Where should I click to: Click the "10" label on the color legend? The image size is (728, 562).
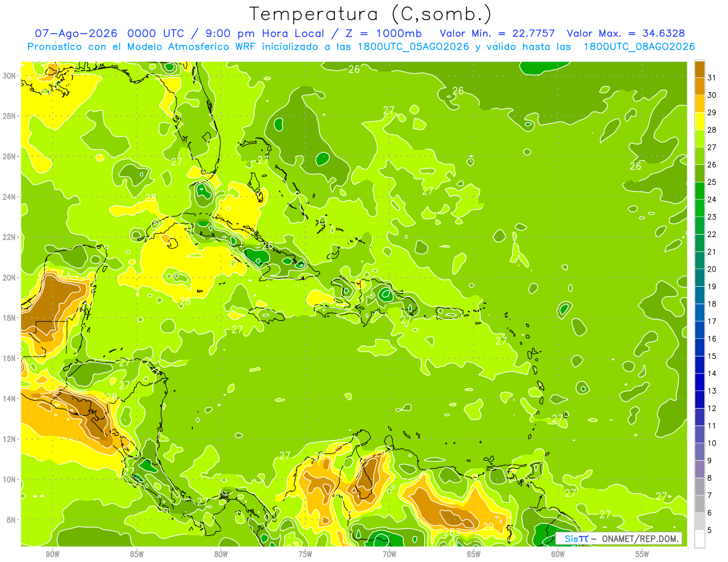pyautogui.click(x=712, y=443)
